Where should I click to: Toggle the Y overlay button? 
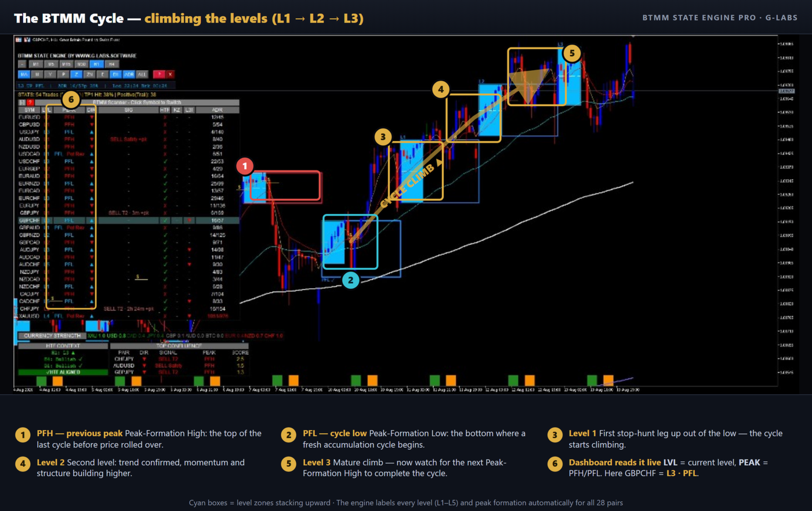(x=50, y=74)
